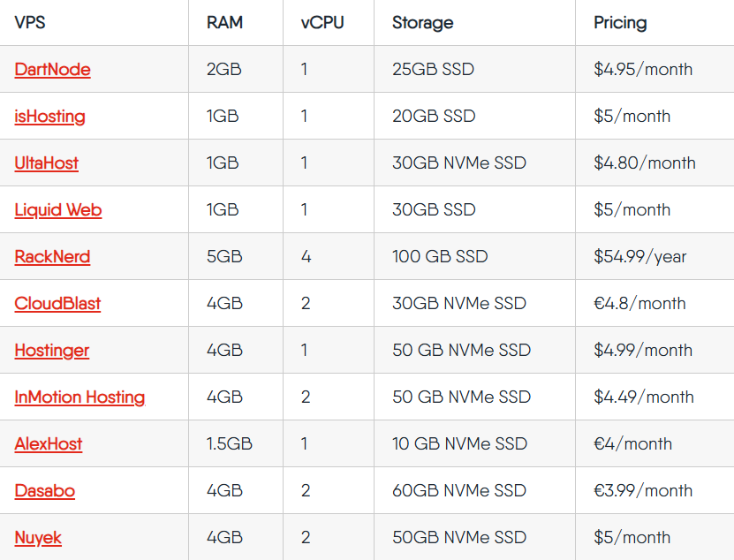The image size is (734, 560).
Task: Click the 100 GB SSD storage cell
Action: [440, 256]
